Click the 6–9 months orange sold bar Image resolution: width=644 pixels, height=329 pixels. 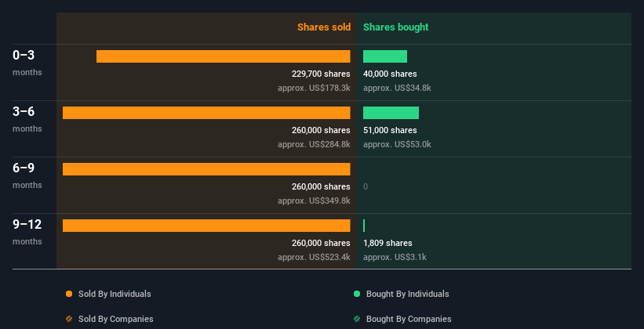coord(206,169)
